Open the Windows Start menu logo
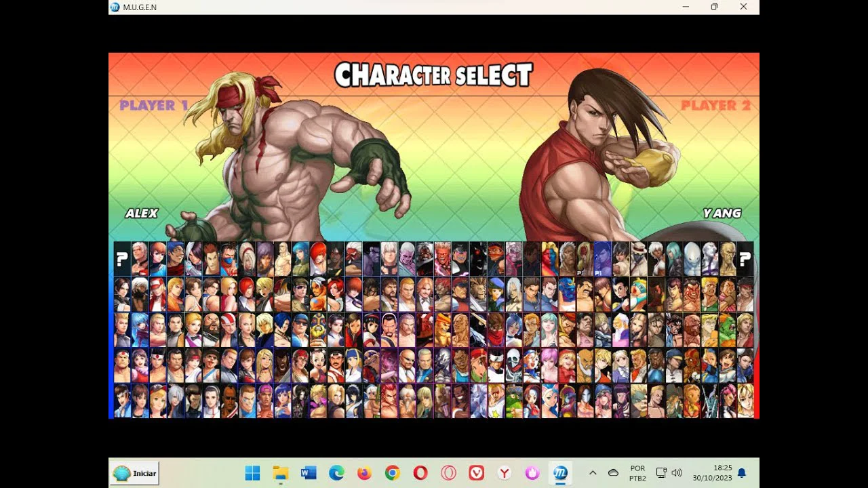Screen dimensions: 868x488 click(x=252, y=473)
